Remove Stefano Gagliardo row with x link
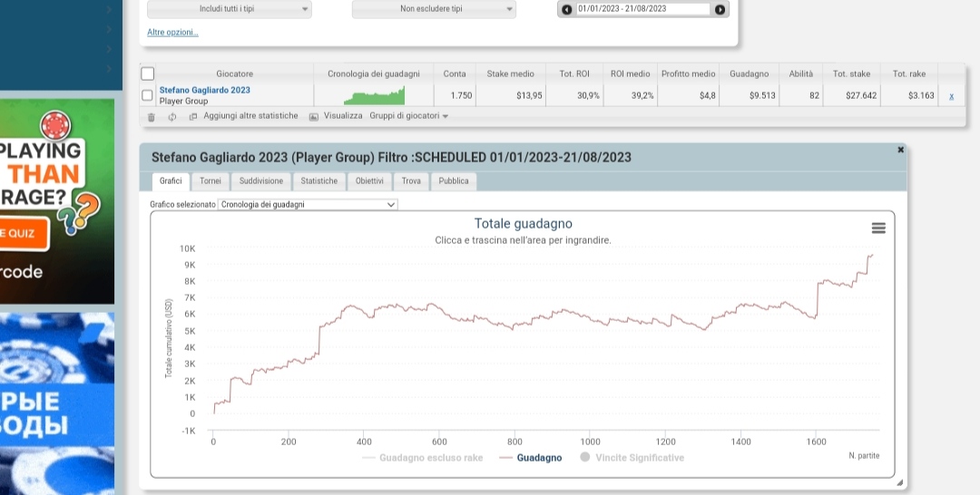The image size is (980, 495). (951, 96)
